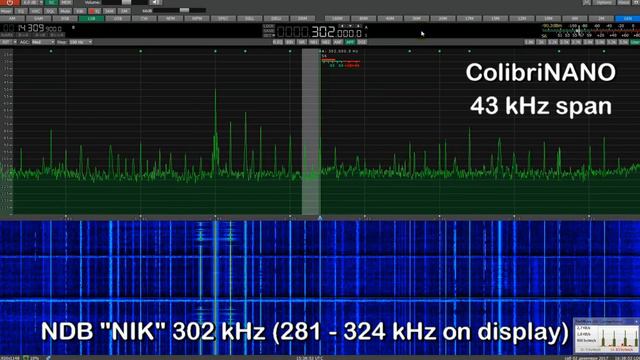The height and width of the screenshot is (360, 640).
Task: Switch to the 40M band
Action: 390,18
